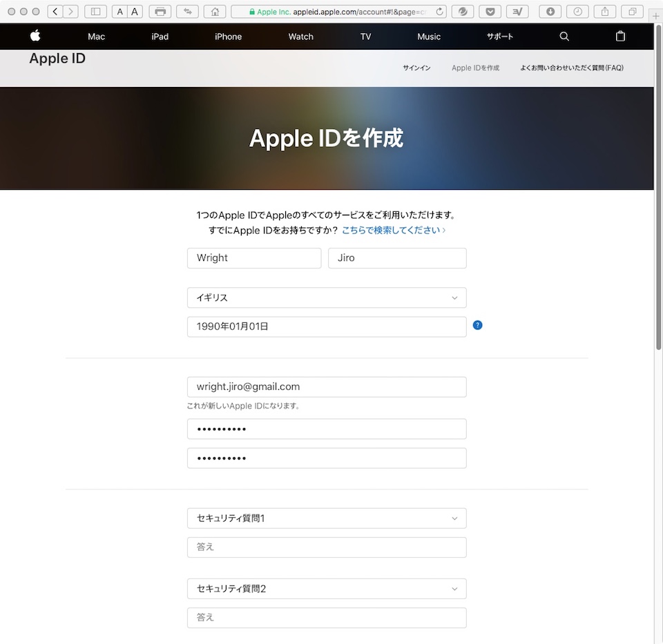Expand the イギリス country dropdown
663x644 pixels.
(x=327, y=297)
